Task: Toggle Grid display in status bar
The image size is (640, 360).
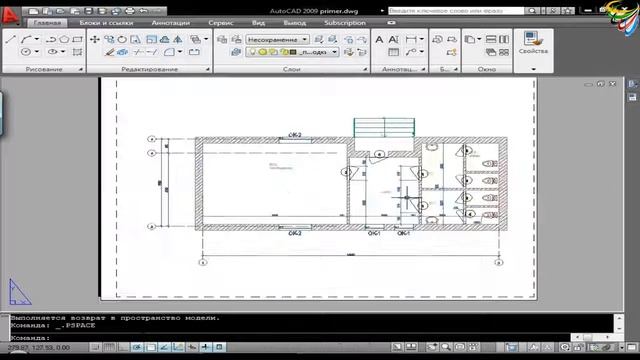Action: tap(109, 347)
